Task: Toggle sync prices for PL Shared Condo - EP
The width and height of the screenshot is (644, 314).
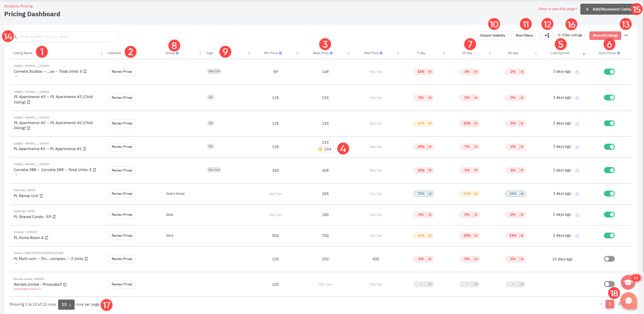Action: pos(609,215)
